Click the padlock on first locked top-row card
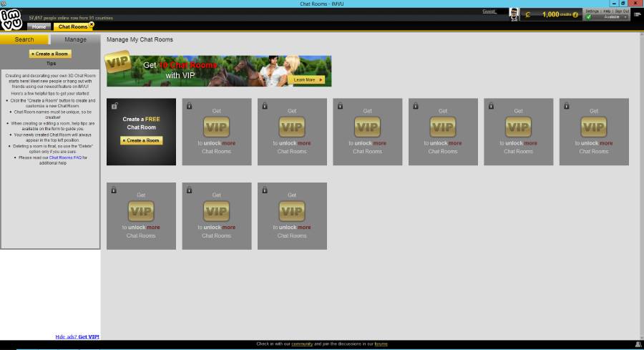Viewport: 644px width, 350px height. [x=190, y=106]
